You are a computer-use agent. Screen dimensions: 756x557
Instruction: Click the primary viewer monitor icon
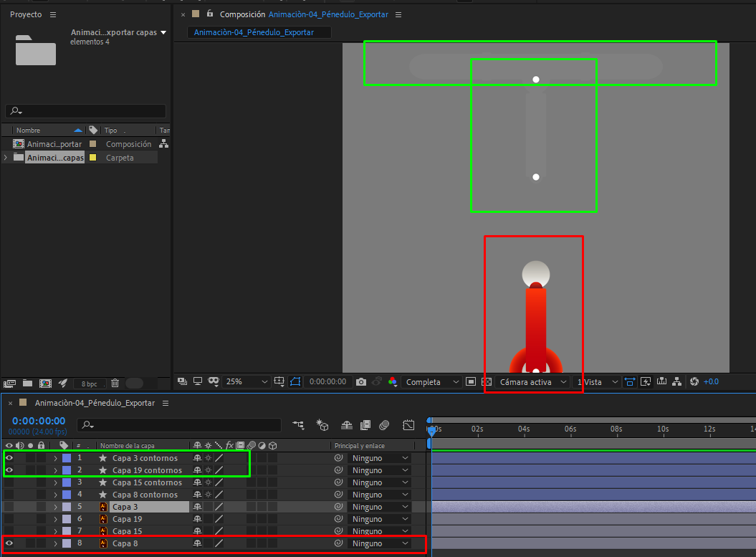pyautogui.click(x=198, y=381)
